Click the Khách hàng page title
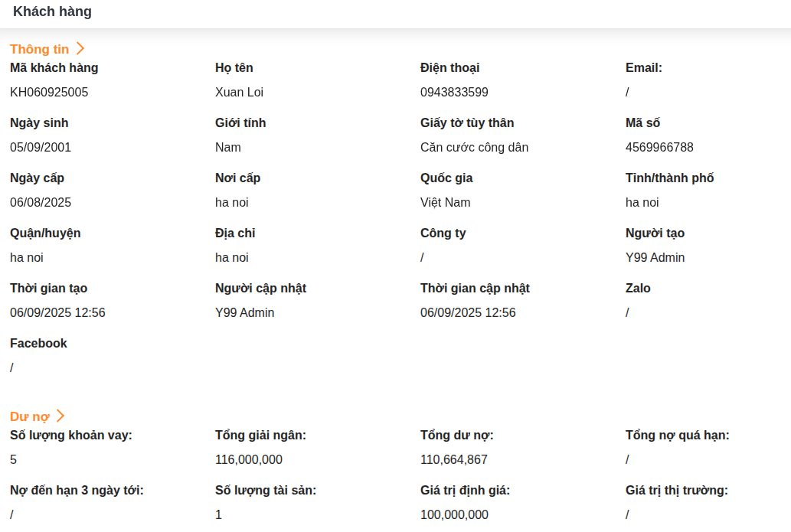 pyautogui.click(x=52, y=11)
